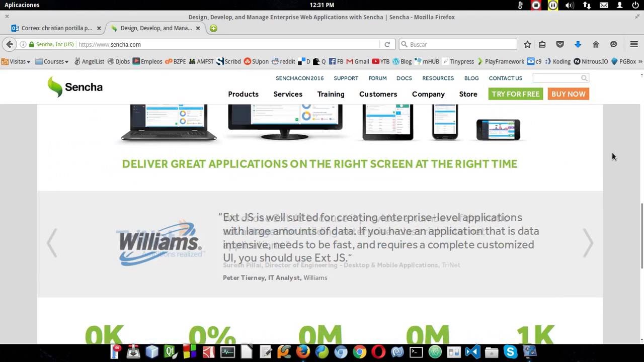The height and width of the screenshot is (362, 644).
Task: Click the yellow pause recording icon
Action: (553, 5)
